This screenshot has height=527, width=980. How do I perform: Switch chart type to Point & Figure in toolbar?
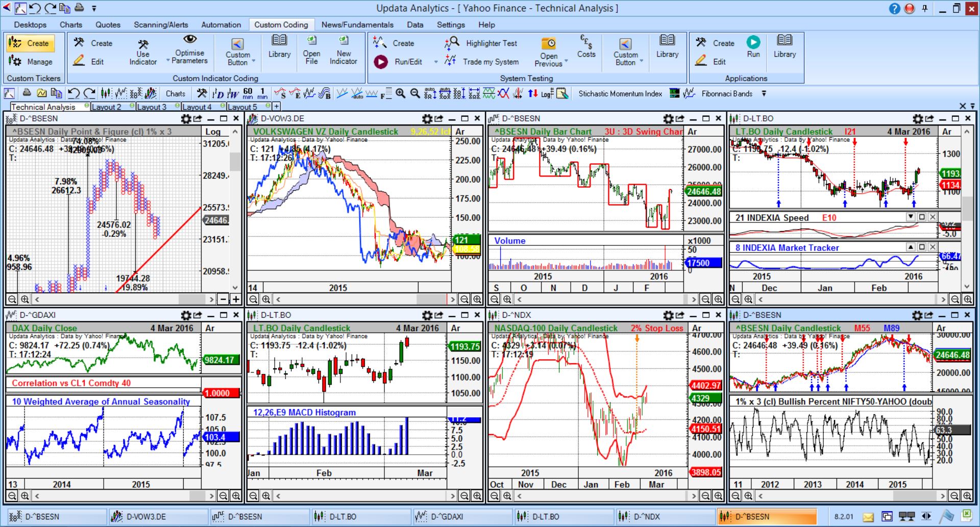136,93
